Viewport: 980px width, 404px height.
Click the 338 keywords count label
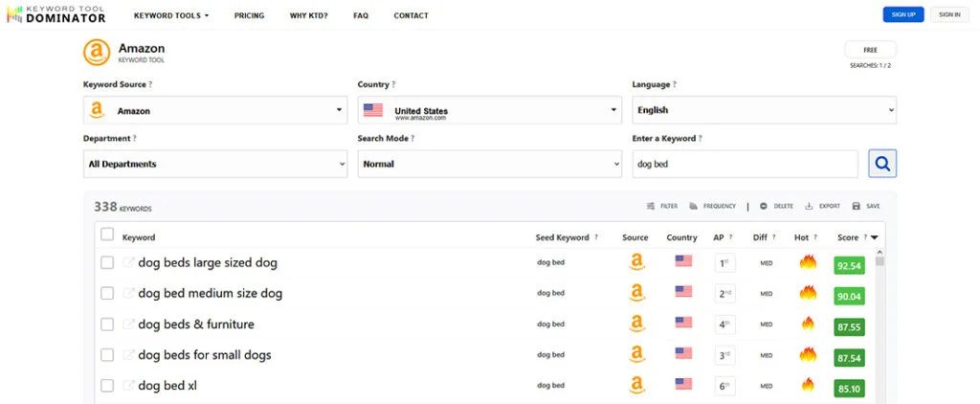tap(122, 207)
